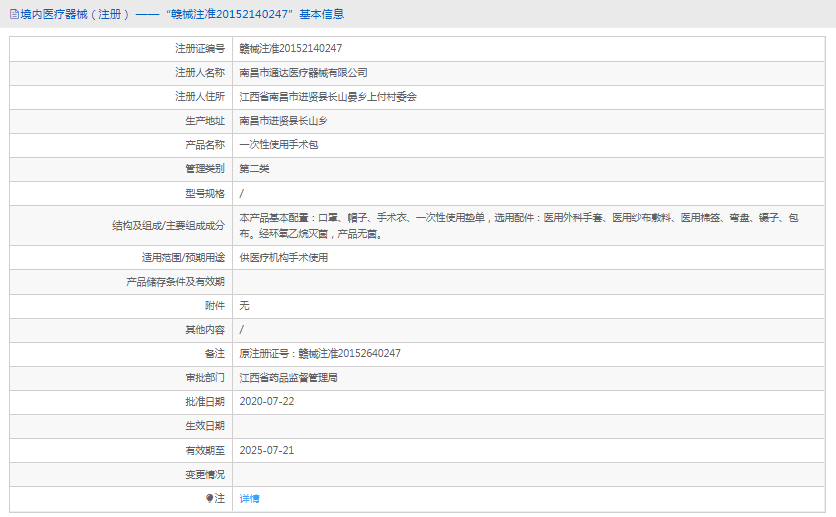Select the slash value in 其他内容 row
This screenshot has height=517, width=836.
[242, 330]
